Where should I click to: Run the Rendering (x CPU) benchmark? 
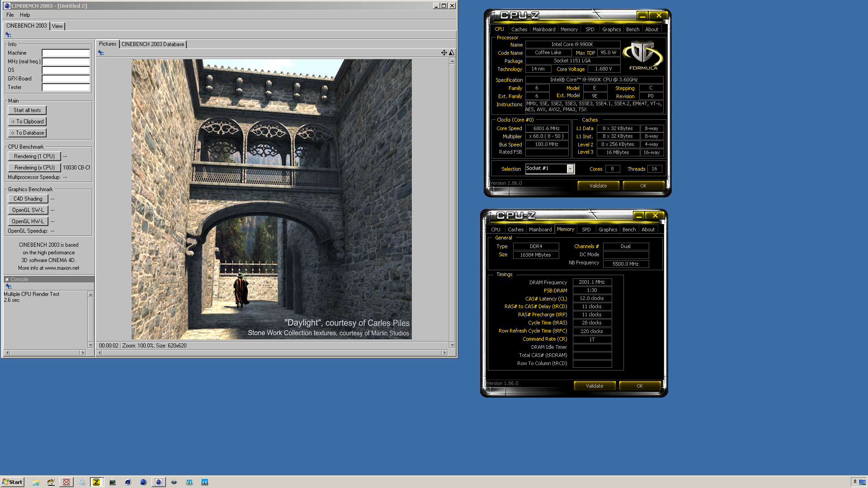coord(34,168)
